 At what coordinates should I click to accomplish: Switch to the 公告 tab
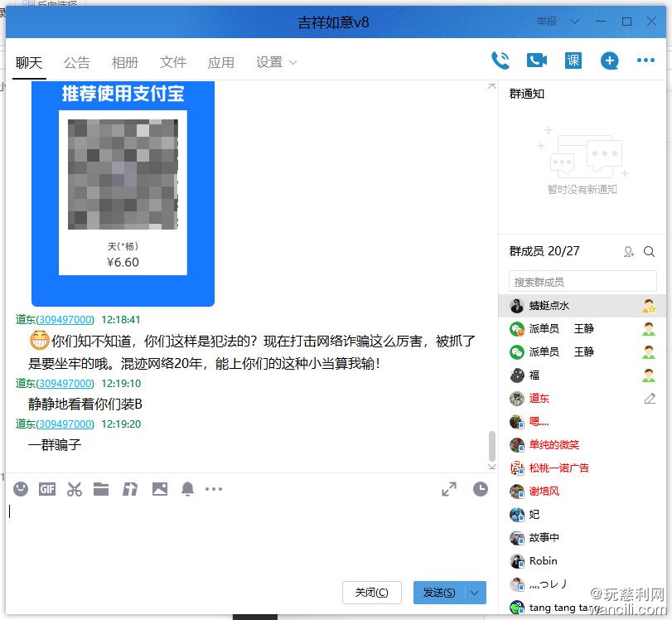(77, 61)
